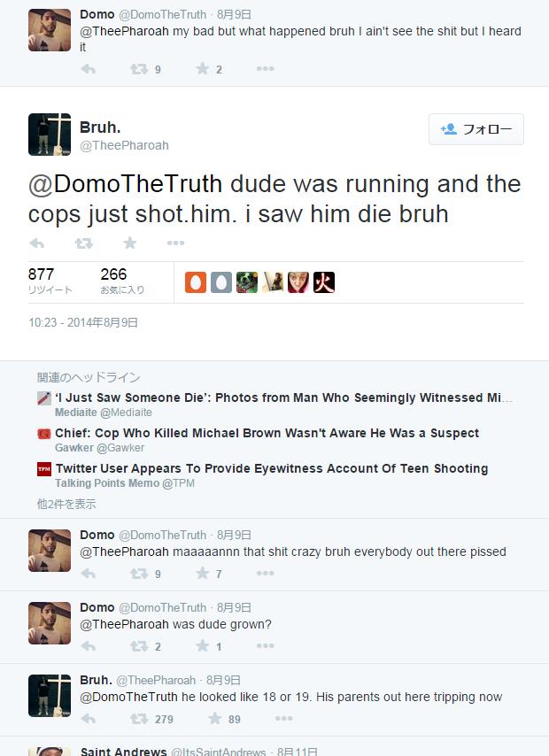Click the フォロー follow button
The width and height of the screenshot is (549, 756).
tap(476, 129)
